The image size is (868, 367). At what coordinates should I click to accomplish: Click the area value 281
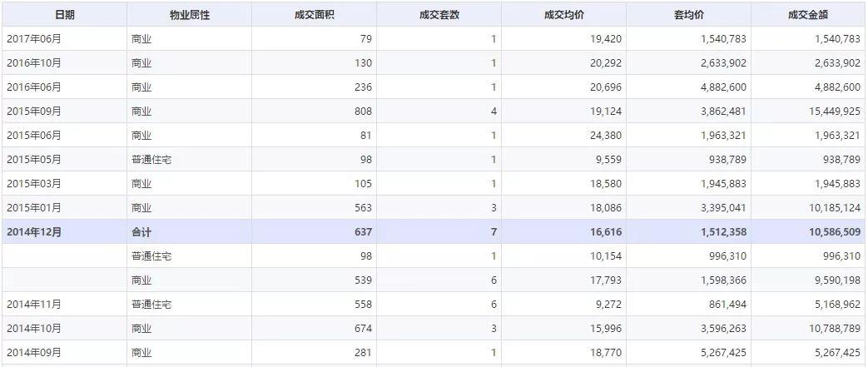(x=363, y=353)
